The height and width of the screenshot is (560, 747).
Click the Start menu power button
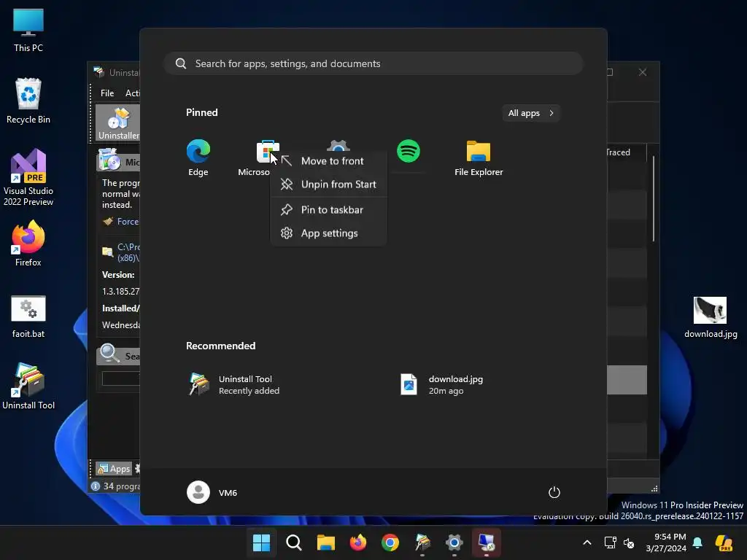(554, 492)
